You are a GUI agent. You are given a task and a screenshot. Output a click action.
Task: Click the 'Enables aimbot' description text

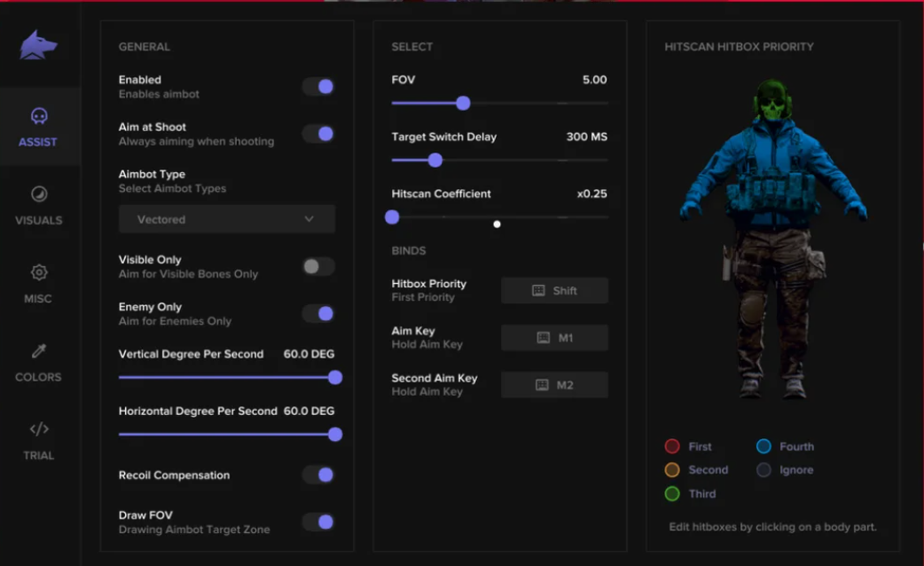159,94
